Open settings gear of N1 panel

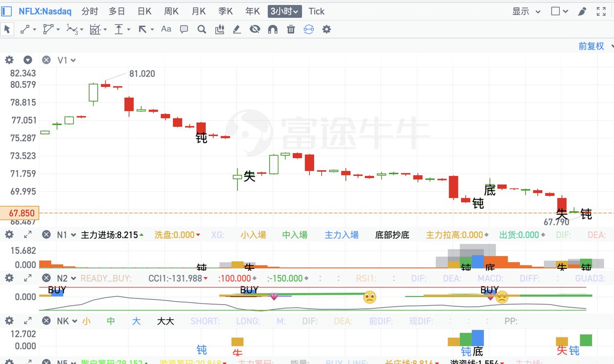tap(9, 235)
